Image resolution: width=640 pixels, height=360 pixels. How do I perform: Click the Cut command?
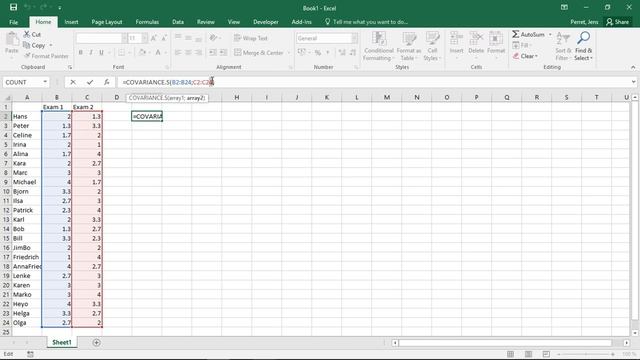pos(32,34)
